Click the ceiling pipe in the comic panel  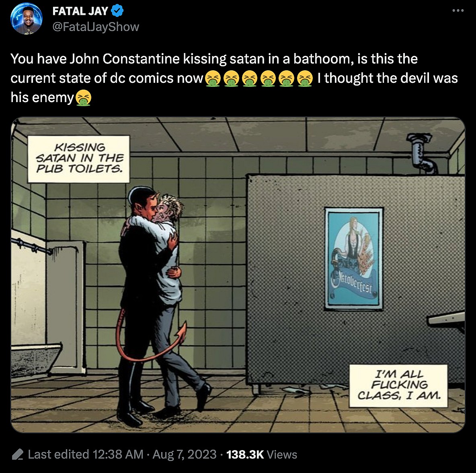click(x=423, y=154)
